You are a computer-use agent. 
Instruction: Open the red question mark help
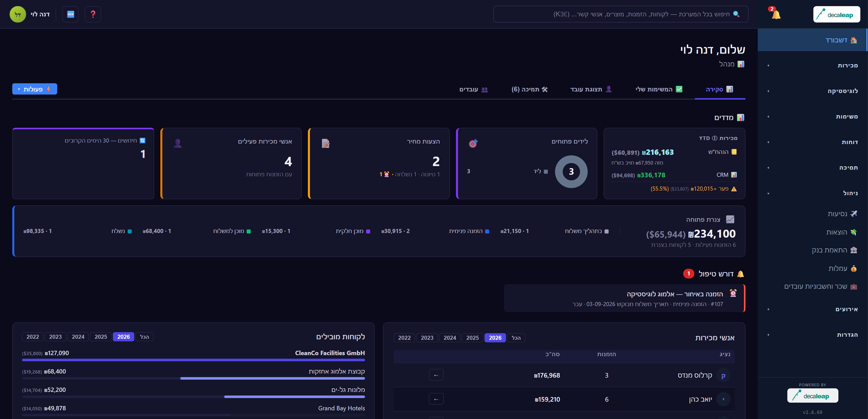(93, 14)
